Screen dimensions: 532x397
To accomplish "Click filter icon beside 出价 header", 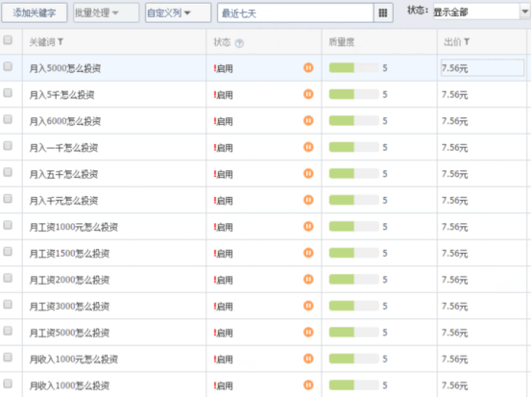I will click(467, 41).
